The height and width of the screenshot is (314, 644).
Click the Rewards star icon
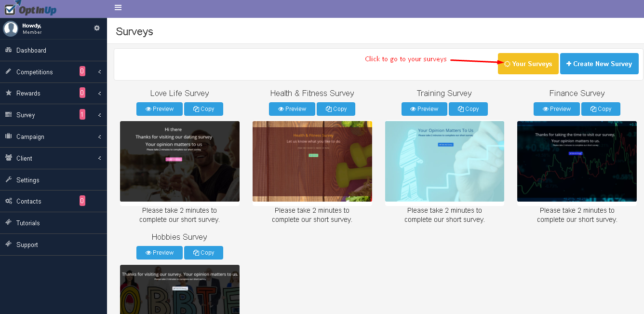pyautogui.click(x=9, y=93)
